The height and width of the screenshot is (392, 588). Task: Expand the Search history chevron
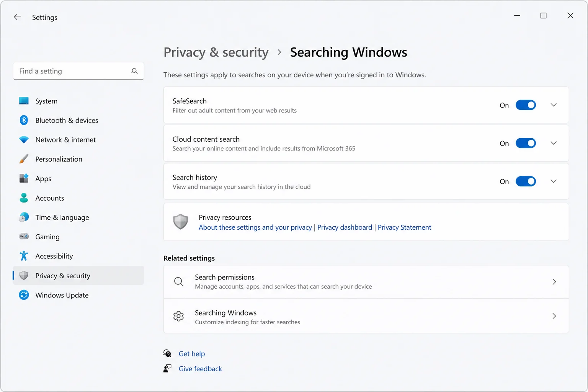554,181
